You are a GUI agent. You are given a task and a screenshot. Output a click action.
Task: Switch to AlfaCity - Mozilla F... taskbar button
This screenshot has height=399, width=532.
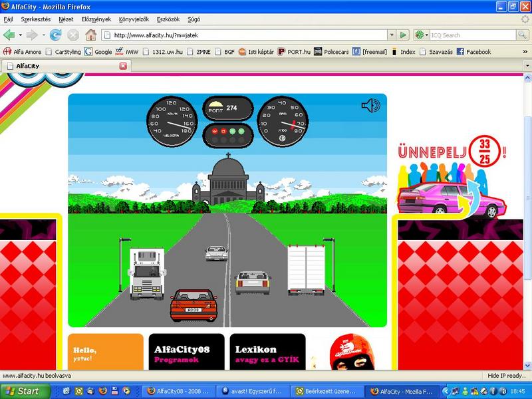pos(402,391)
